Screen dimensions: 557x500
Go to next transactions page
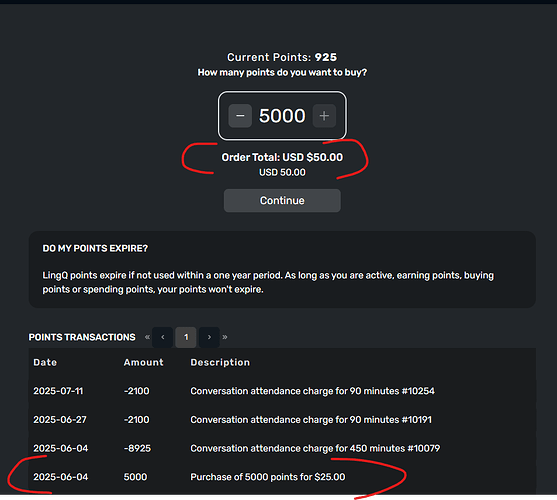coord(209,337)
